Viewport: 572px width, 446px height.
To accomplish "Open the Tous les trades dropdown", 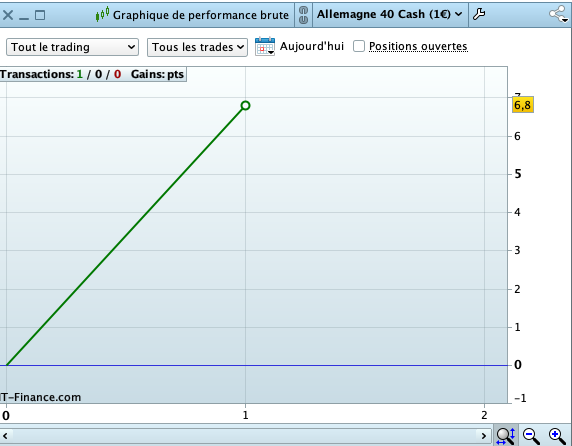I will 197,47.
